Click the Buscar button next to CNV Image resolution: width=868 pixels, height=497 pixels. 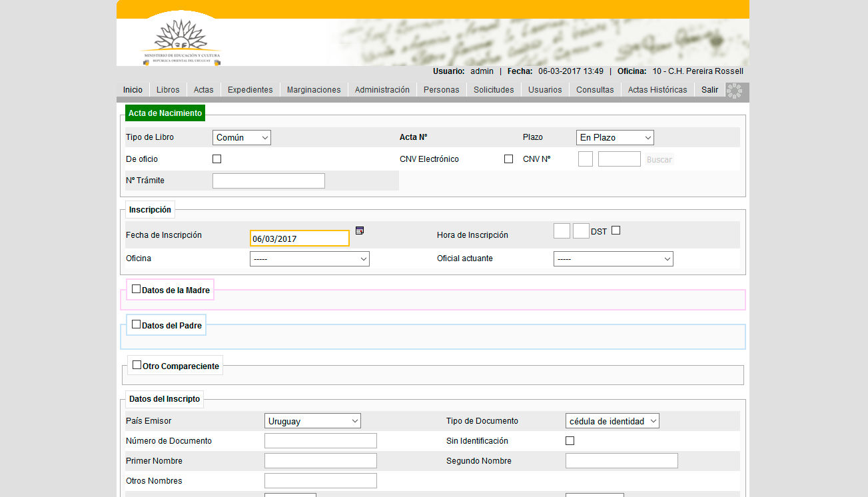659,160
